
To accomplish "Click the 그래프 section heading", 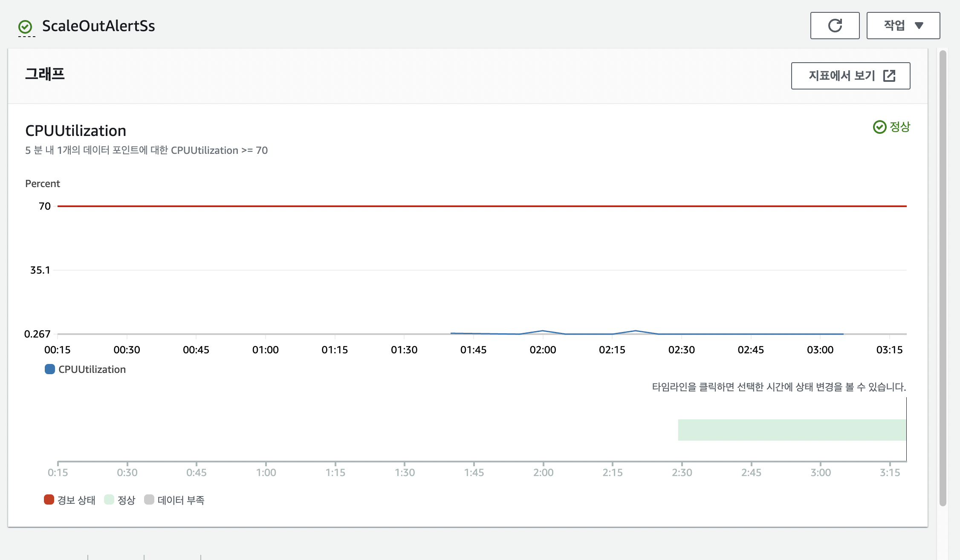I will 45,74.
